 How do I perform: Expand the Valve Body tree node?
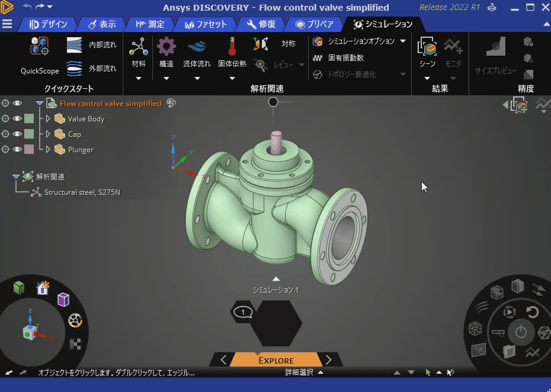point(48,118)
